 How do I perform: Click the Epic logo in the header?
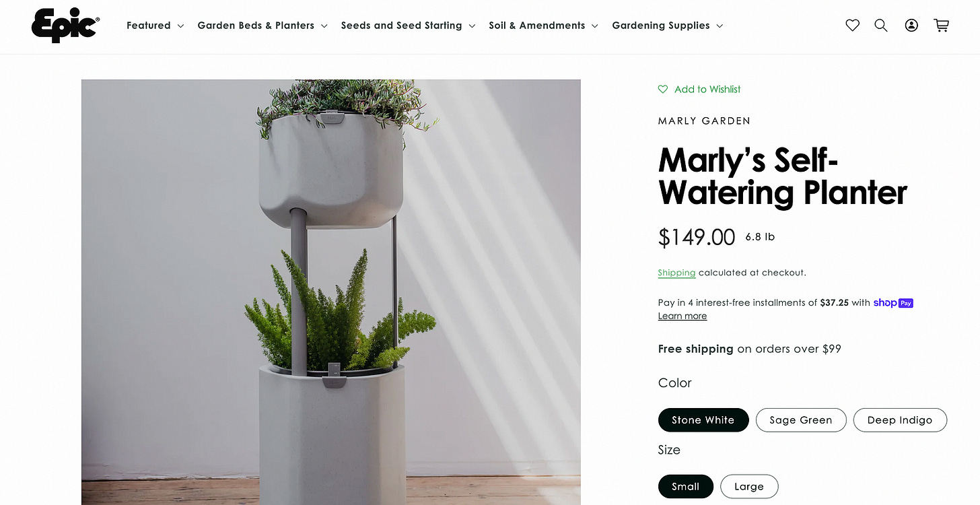65,26
